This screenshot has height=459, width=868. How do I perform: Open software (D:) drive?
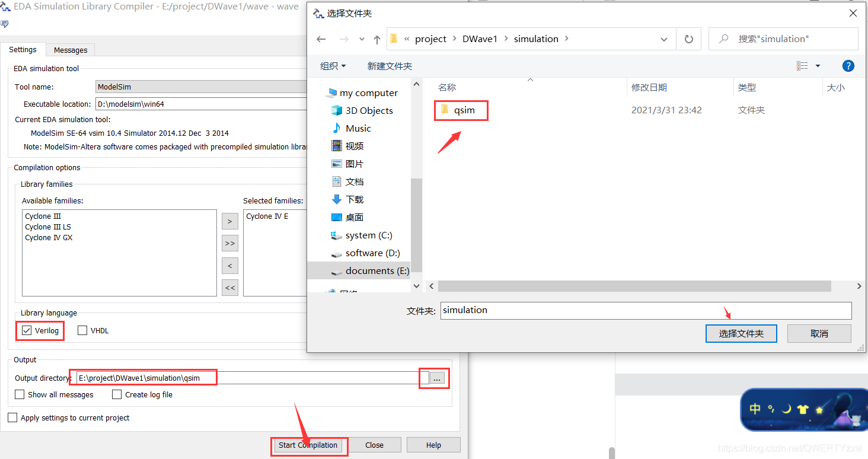(x=365, y=253)
